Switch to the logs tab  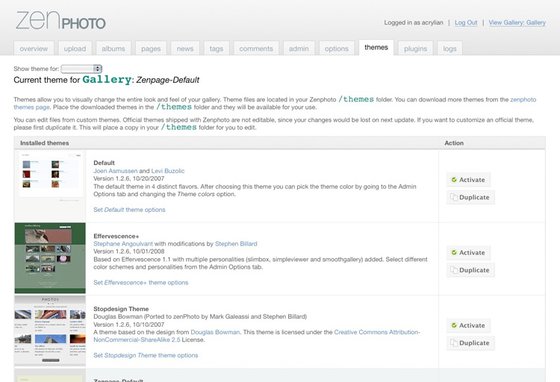click(x=450, y=49)
